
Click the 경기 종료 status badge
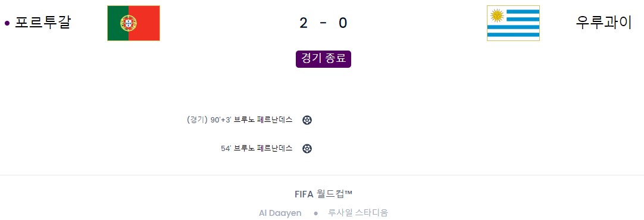pyautogui.click(x=323, y=59)
